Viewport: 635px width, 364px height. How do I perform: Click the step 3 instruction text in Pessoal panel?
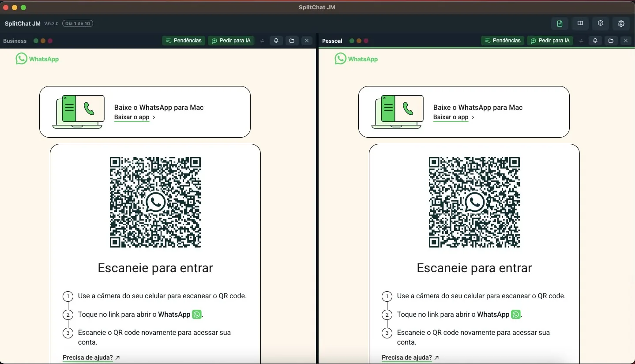tap(473, 337)
